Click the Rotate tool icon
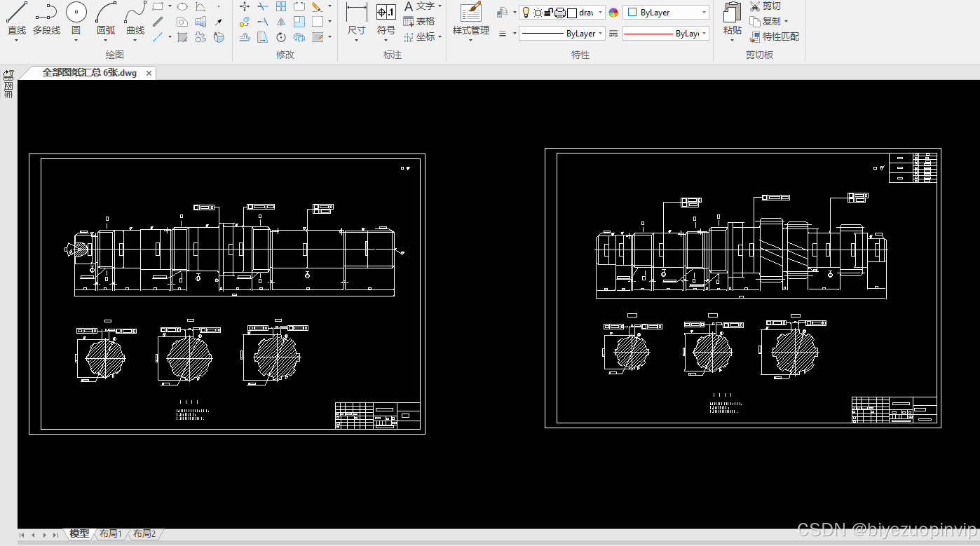The width and height of the screenshot is (980, 546). 281,37
